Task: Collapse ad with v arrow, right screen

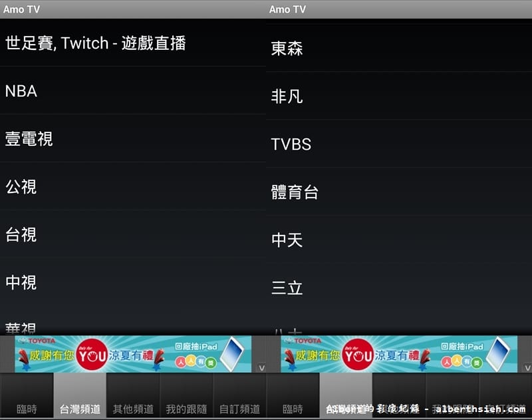Action: 527,367
